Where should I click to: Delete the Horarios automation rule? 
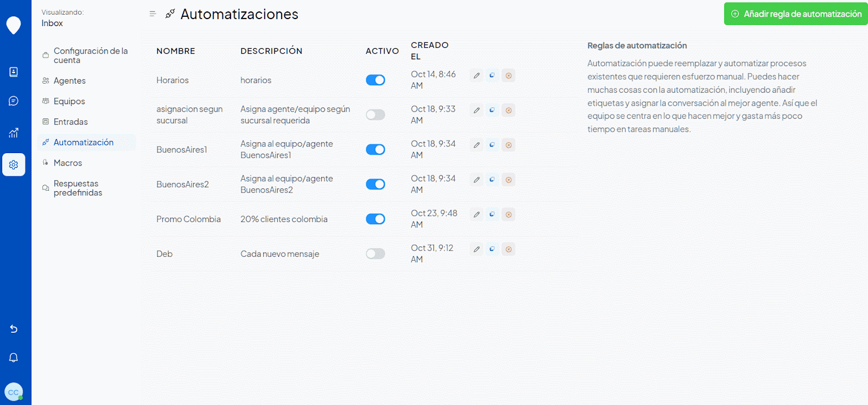508,75
